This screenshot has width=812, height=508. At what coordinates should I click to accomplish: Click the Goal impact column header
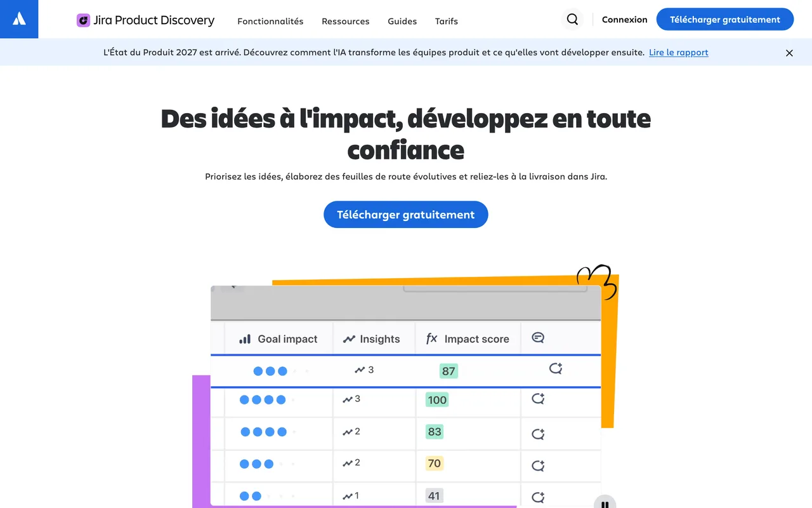click(x=279, y=338)
